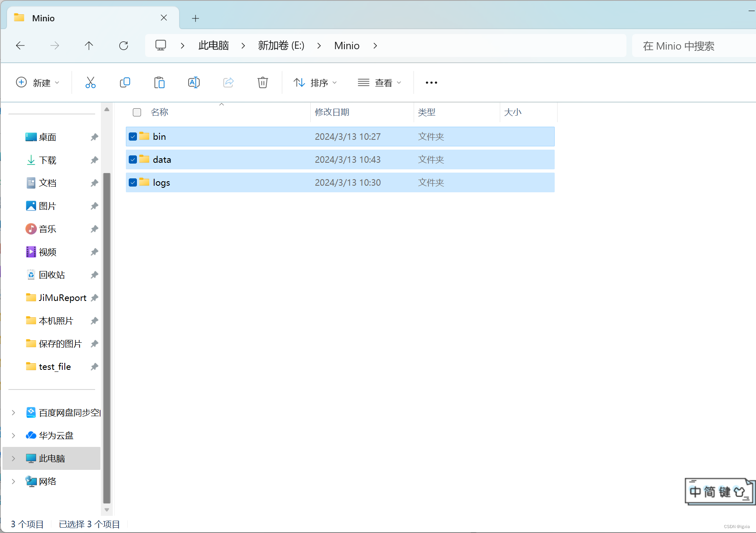Click 此电脑 breadcrumb in address bar
756x533 pixels.
click(x=214, y=46)
